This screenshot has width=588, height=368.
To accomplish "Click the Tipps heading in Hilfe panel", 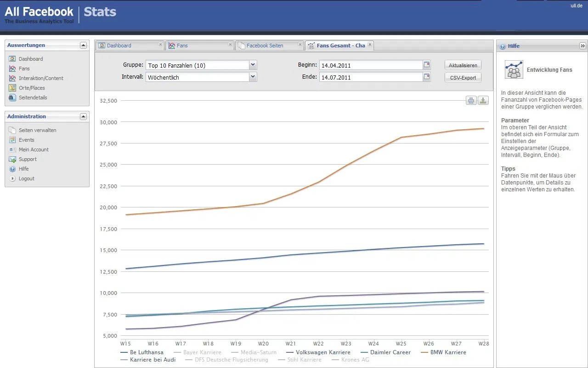I will tap(508, 169).
